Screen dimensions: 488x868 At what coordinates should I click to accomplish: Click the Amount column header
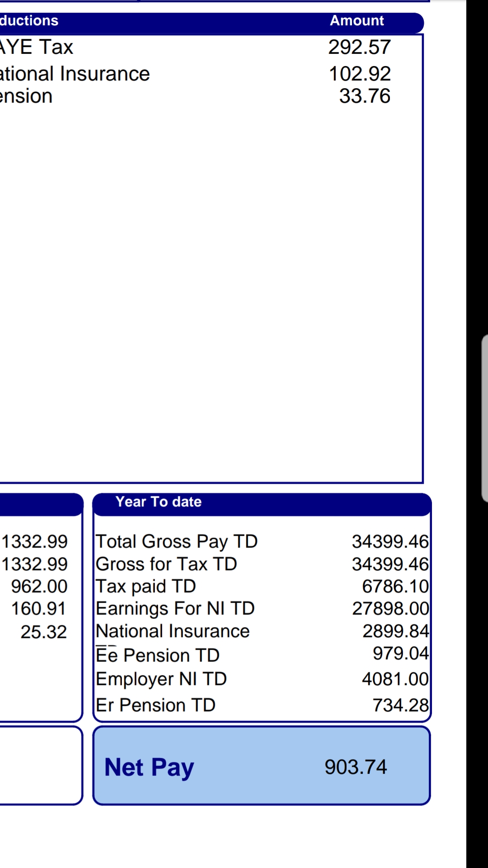(x=357, y=21)
